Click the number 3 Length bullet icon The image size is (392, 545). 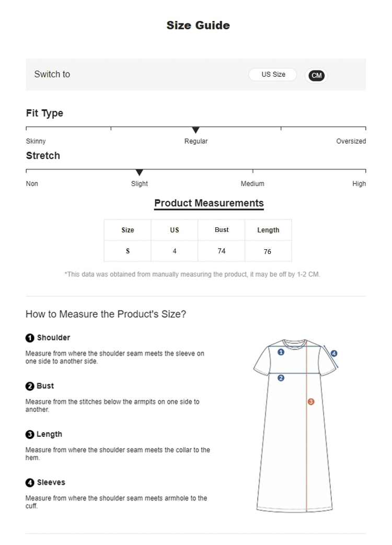pos(30,434)
